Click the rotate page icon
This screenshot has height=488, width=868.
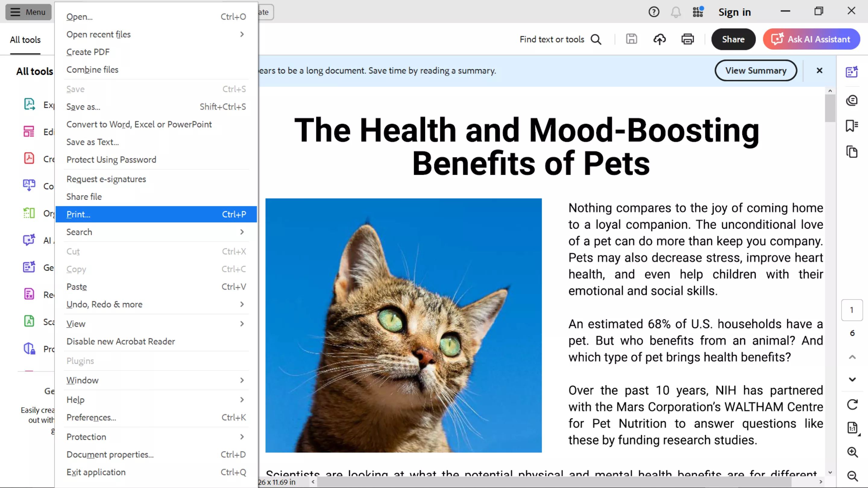pyautogui.click(x=852, y=405)
